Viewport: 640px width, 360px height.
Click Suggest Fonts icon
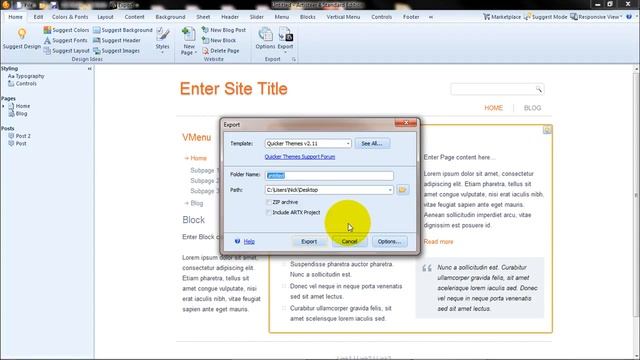coord(47,40)
